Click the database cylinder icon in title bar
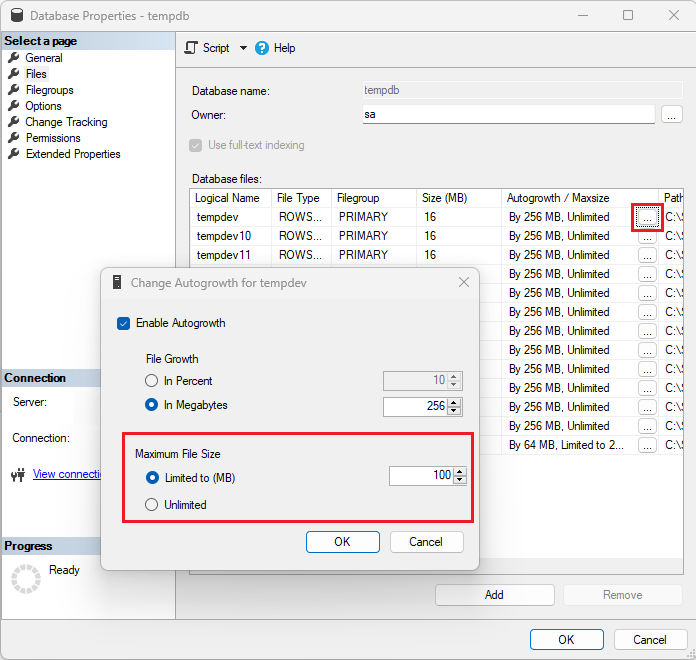This screenshot has height=660, width=696. pyautogui.click(x=17, y=15)
